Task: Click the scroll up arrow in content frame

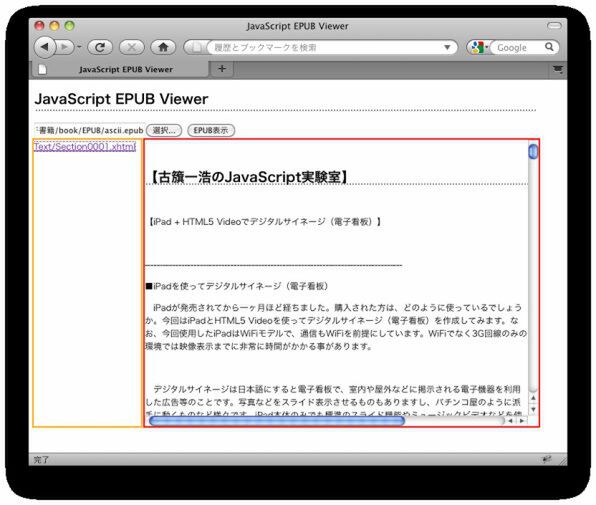Action: 533,397
